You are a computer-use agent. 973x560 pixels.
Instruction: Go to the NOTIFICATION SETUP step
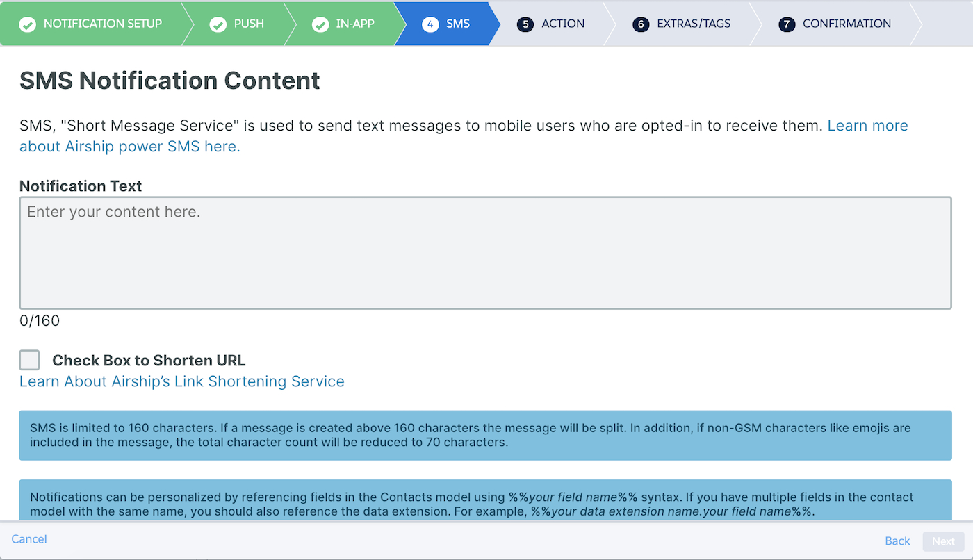(x=103, y=24)
